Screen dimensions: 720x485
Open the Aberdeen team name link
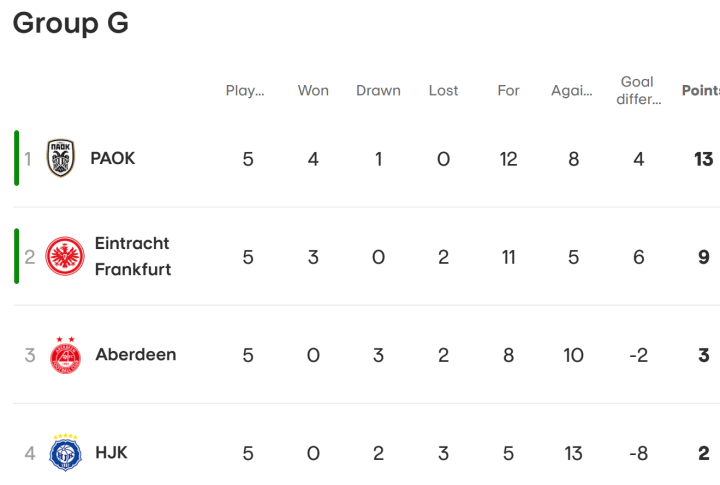click(x=135, y=355)
